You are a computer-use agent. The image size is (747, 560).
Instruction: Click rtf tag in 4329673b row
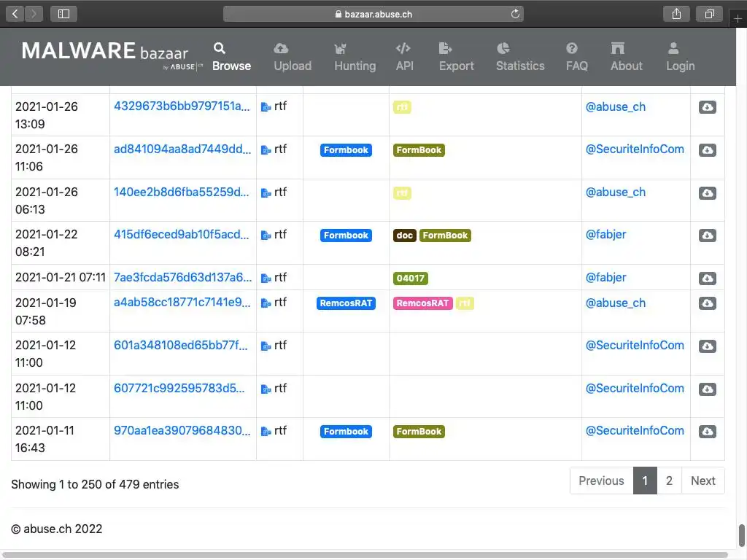(402, 107)
